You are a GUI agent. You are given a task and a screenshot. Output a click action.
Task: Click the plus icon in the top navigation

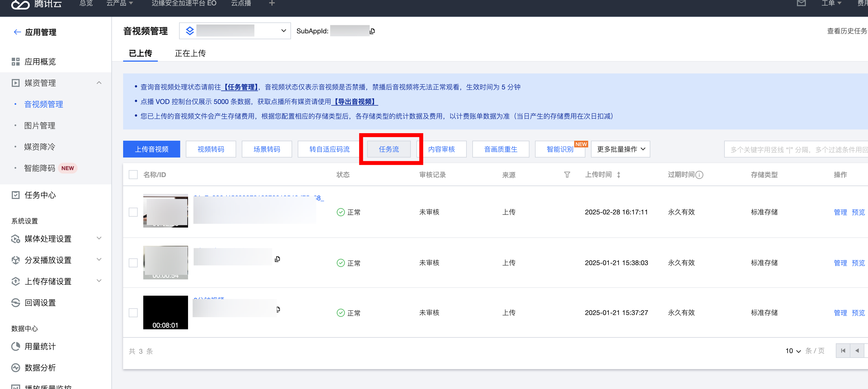coord(272,3)
